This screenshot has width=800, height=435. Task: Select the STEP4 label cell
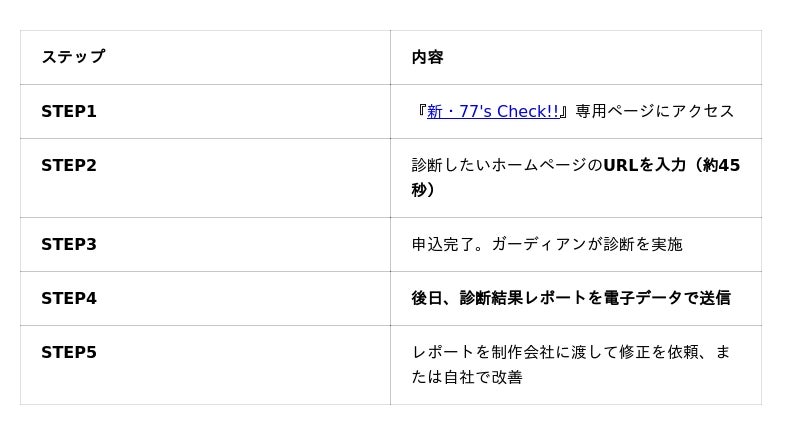point(69,298)
